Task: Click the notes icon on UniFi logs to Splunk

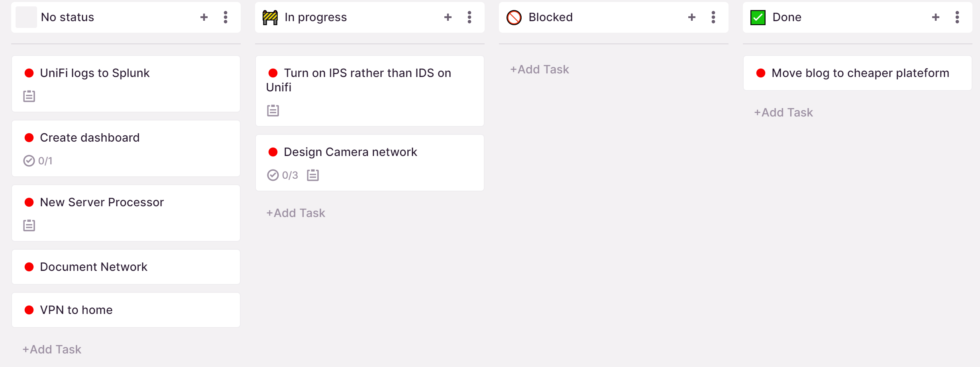Action: [29, 96]
